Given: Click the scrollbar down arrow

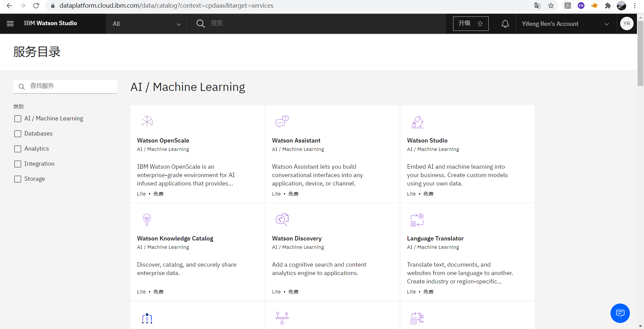Looking at the screenshot, I should pos(640,326).
